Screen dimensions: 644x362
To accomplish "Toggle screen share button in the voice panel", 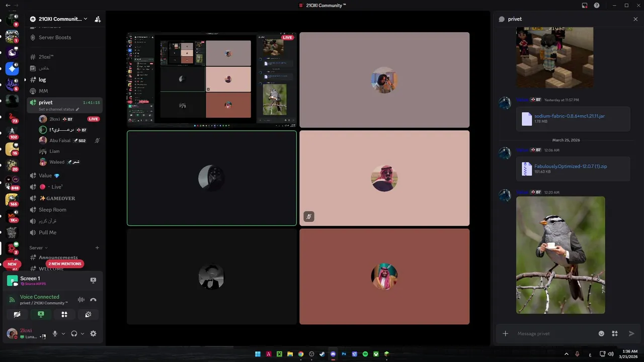I will click(41, 314).
